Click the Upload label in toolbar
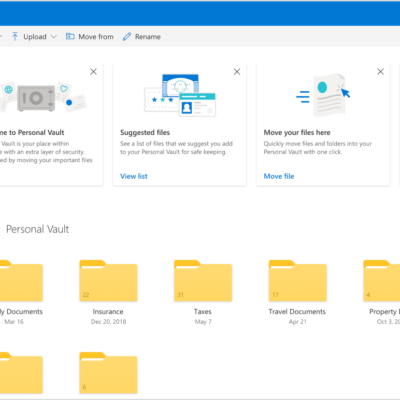Screen dimensions: 400x400 tap(35, 37)
